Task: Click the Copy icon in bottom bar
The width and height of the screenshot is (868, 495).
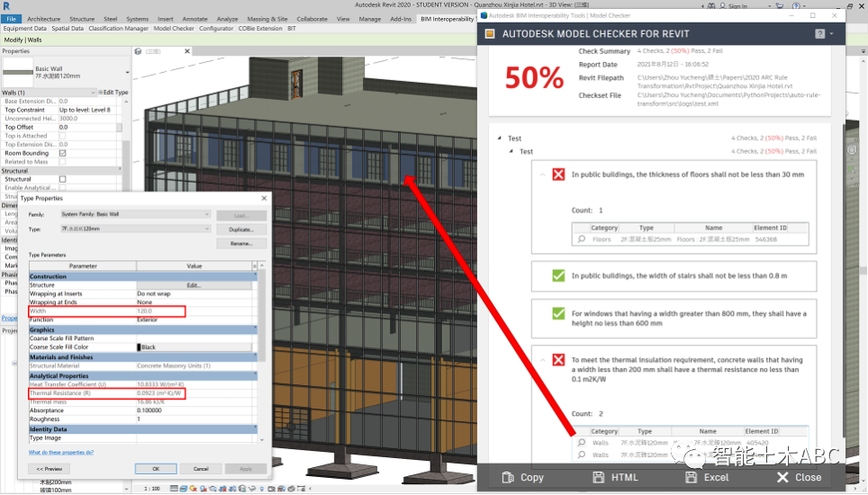Action: click(508, 477)
